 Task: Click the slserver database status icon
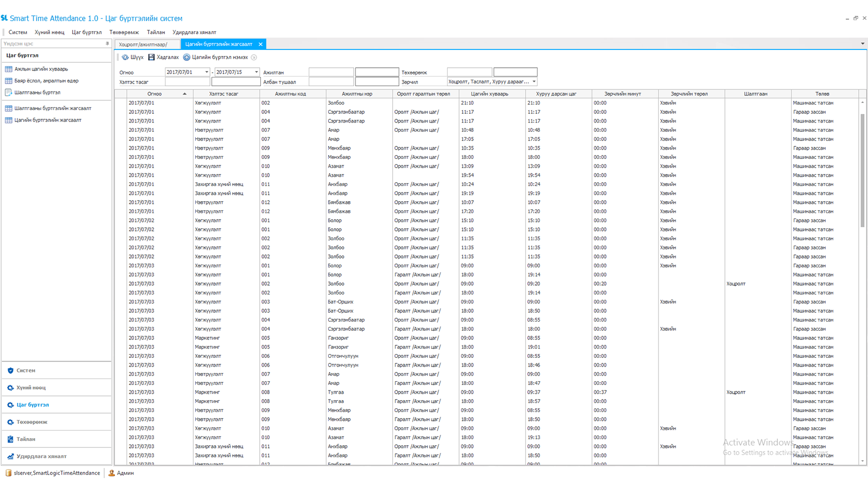pos(8,473)
